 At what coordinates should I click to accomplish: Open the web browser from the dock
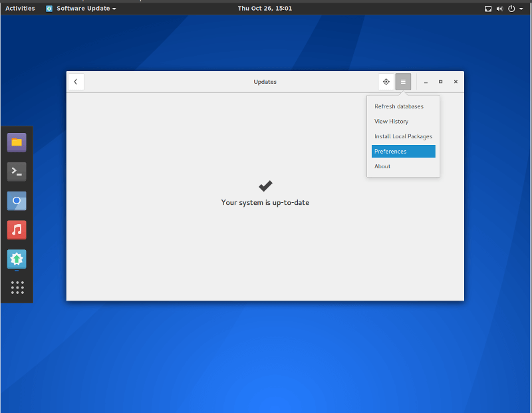(x=16, y=201)
